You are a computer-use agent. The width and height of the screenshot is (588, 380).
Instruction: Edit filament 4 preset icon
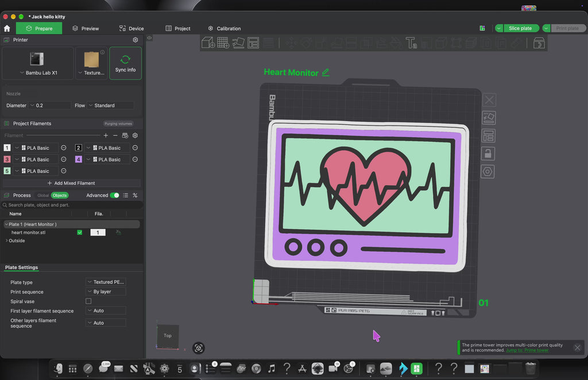[135, 159]
